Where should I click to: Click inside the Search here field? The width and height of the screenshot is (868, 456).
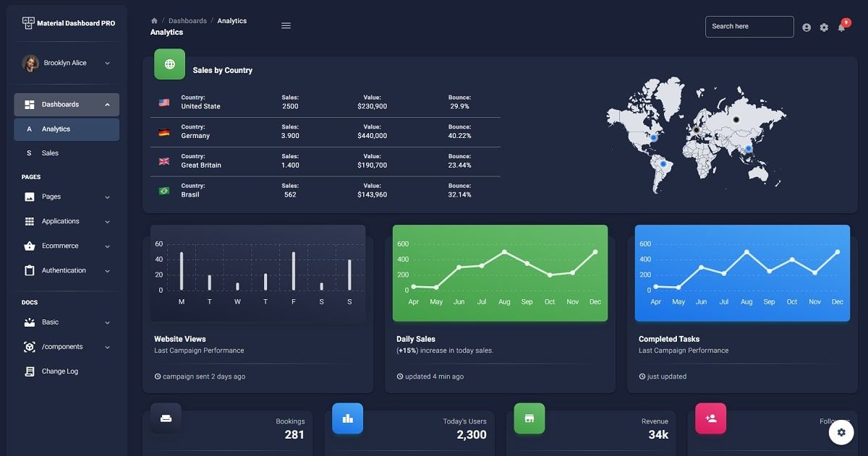pos(749,26)
